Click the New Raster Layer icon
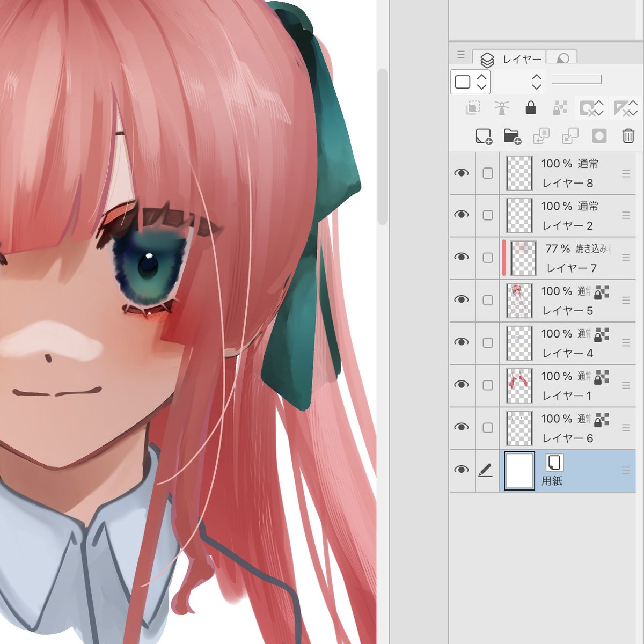Image resolution: width=644 pixels, height=644 pixels. 484,136
